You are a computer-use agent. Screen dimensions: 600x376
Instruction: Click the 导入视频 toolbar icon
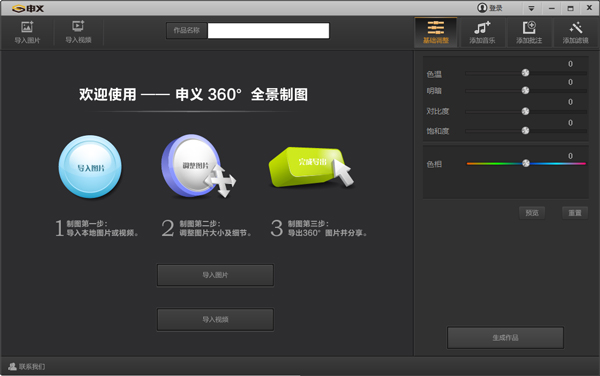click(78, 32)
